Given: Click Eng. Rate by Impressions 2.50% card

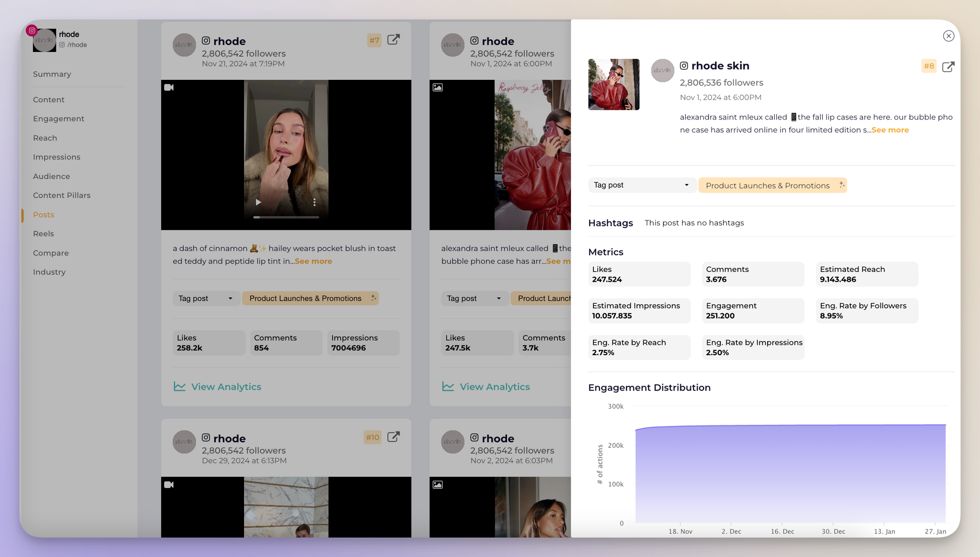Looking at the screenshot, I should [753, 347].
